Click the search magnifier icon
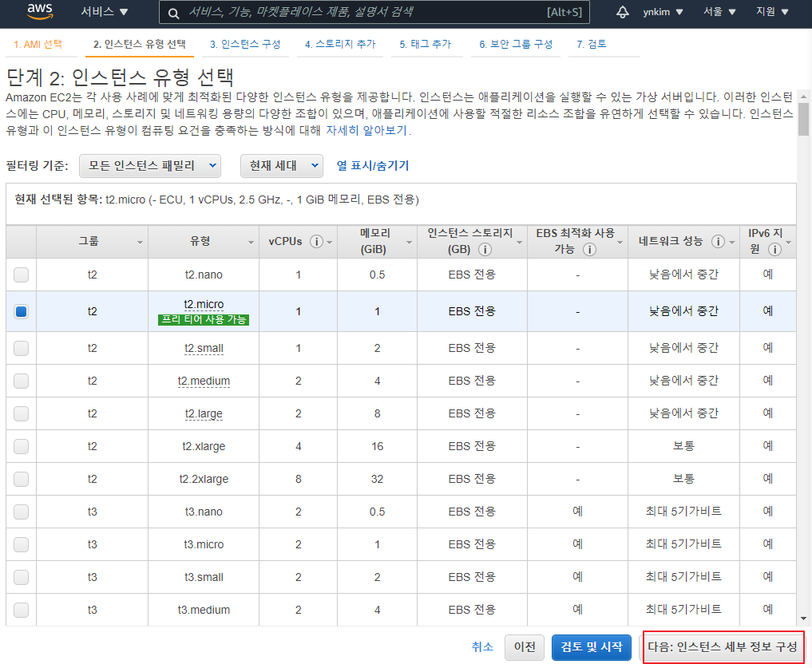 (x=174, y=13)
